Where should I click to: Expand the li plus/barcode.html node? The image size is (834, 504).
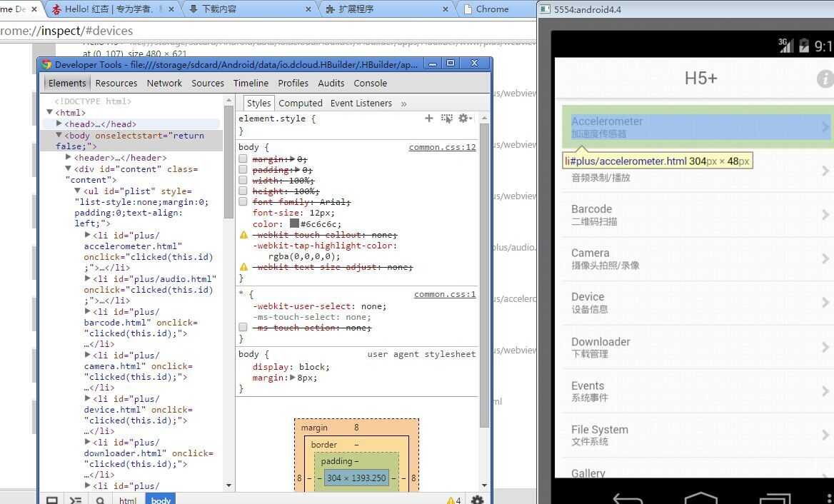pyautogui.click(x=88, y=311)
